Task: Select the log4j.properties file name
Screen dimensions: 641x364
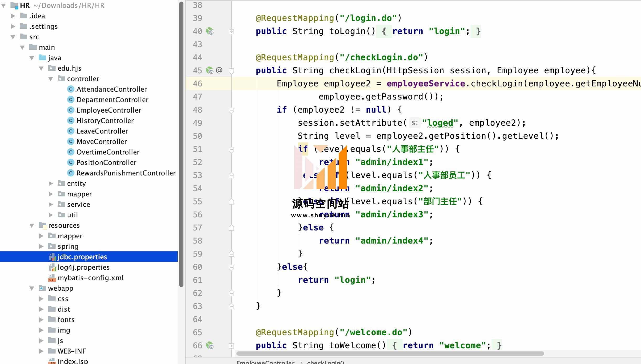Action: (x=84, y=267)
